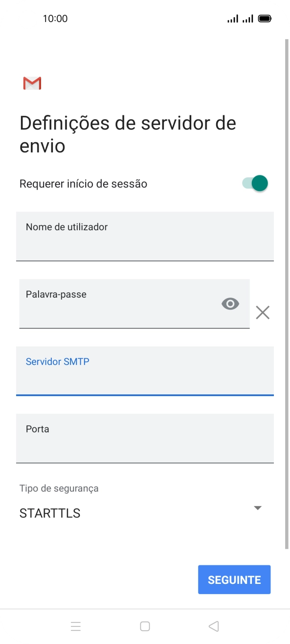Focus the Nome de utilizador field
This screenshot has height=644, width=290.
145,236
